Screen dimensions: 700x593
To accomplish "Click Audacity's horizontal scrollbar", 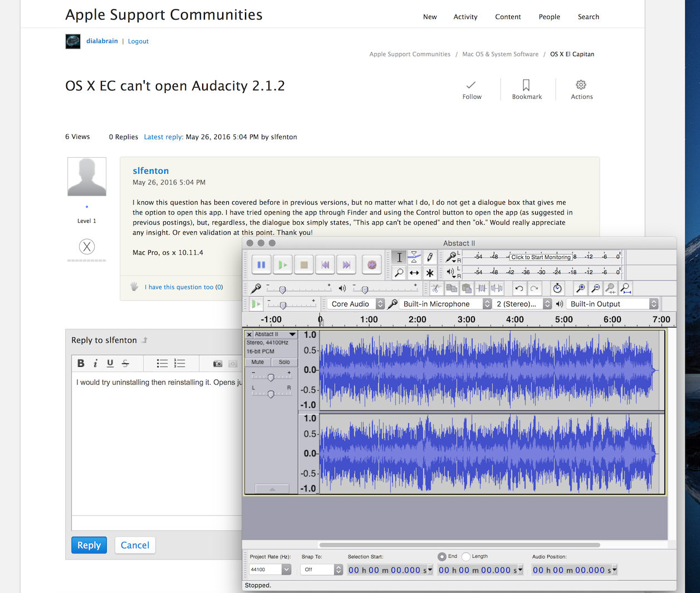I will tap(459, 545).
